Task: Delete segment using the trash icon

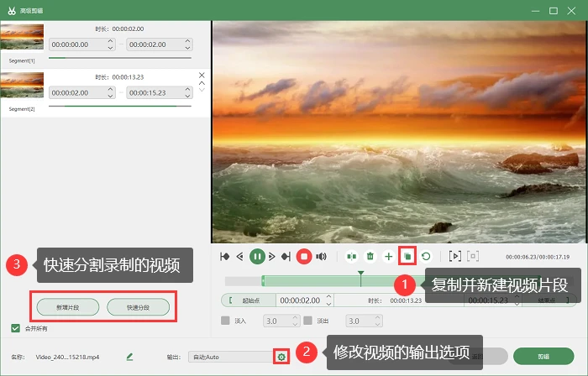Action: pos(370,257)
